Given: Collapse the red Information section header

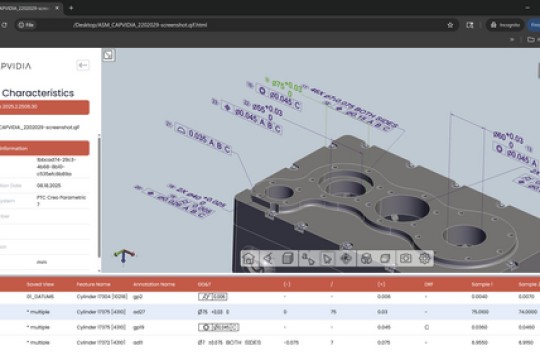Looking at the screenshot, I should coord(45,148).
